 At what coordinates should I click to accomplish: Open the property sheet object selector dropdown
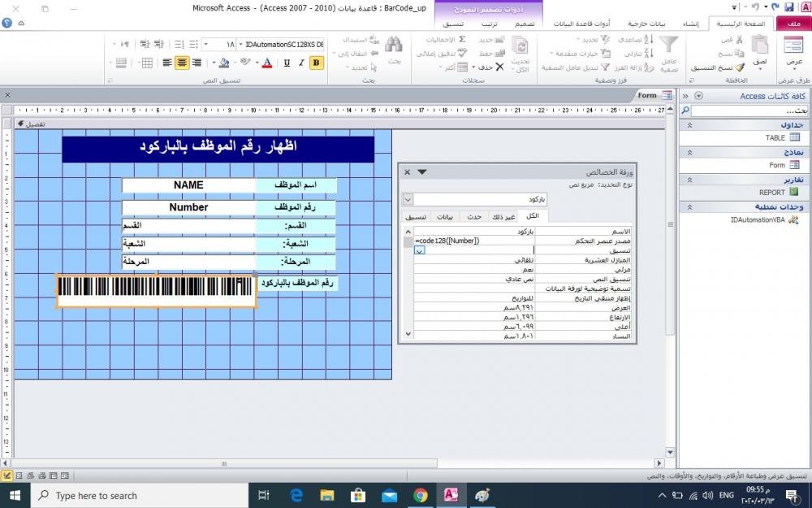click(x=408, y=199)
